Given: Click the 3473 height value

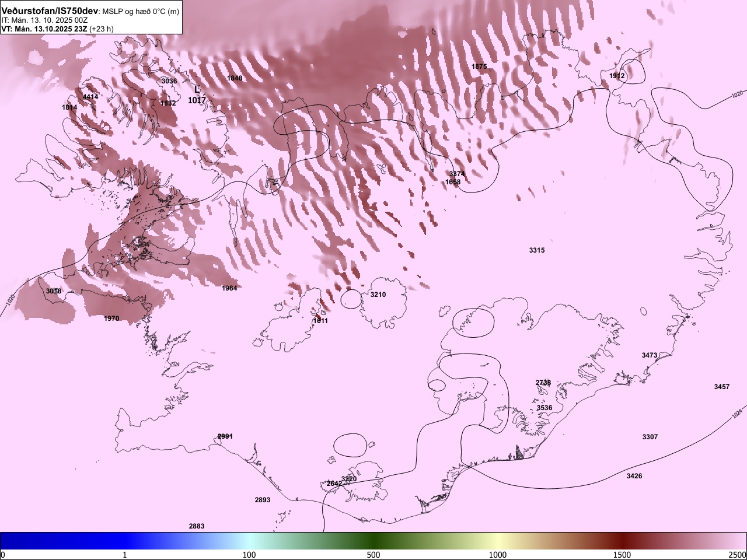Looking at the screenshot, I should [650, 355].
